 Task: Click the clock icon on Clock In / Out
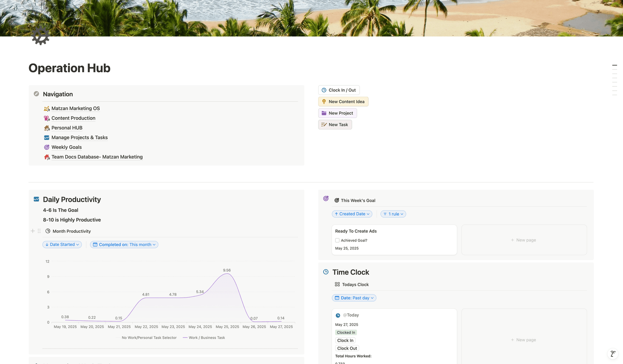[324, 90]
